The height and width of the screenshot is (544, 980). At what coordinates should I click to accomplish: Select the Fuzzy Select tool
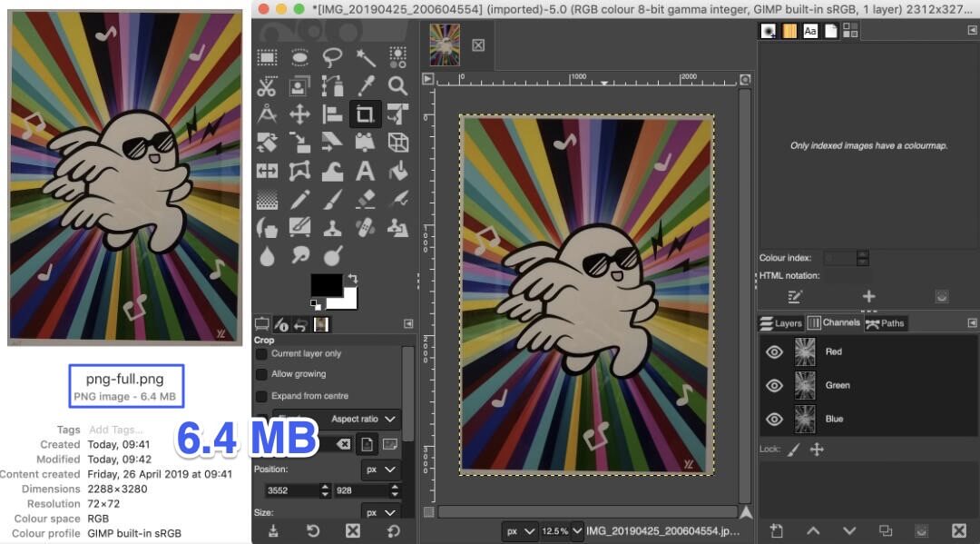pos(365,56)
